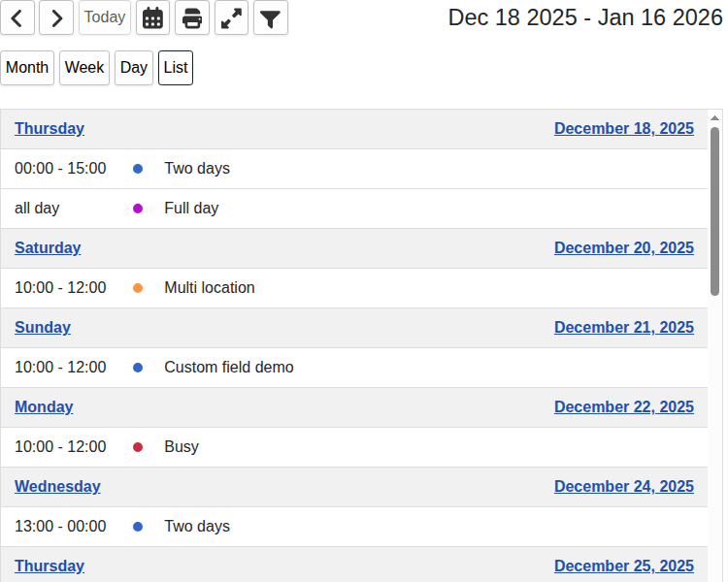728x582 pixels.
Task: Open December 20, 2025 date link
Action: [623, 248]
